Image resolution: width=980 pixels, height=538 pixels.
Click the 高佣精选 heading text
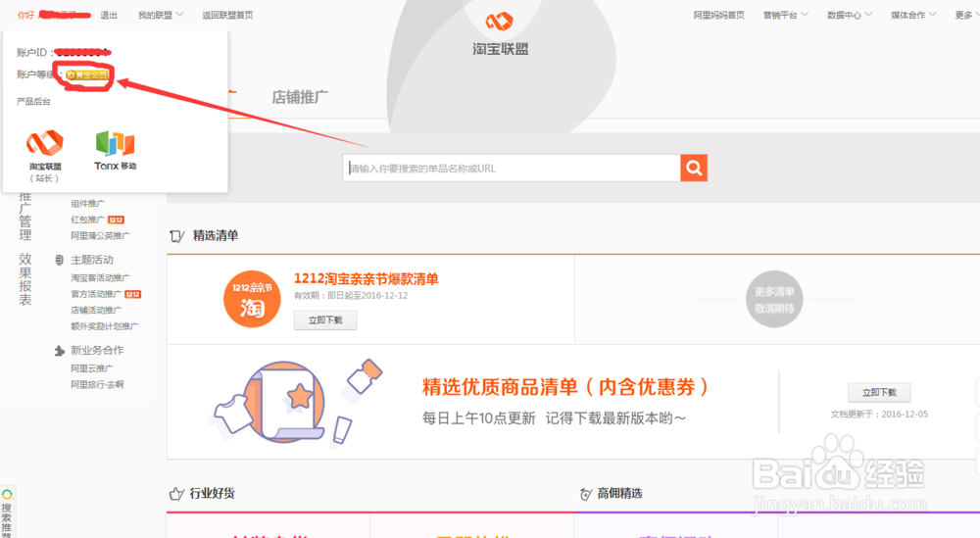(x=619, y=494)
